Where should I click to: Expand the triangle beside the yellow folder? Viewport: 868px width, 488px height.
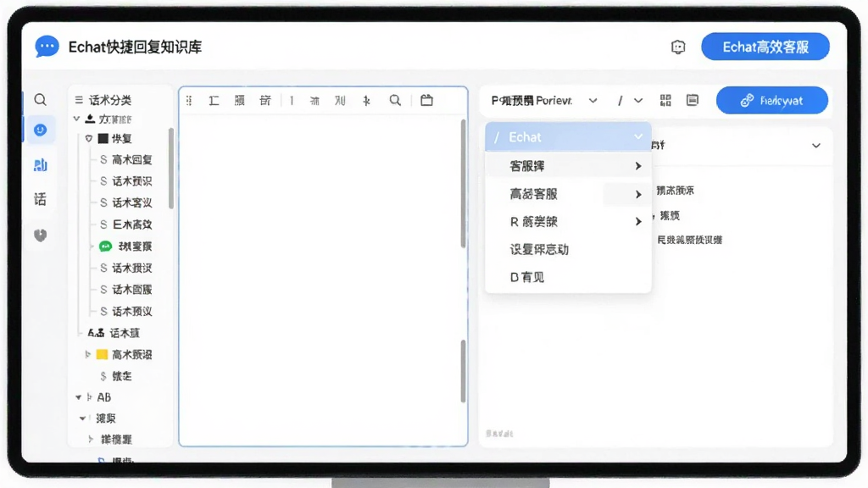[x=87, y=354]
